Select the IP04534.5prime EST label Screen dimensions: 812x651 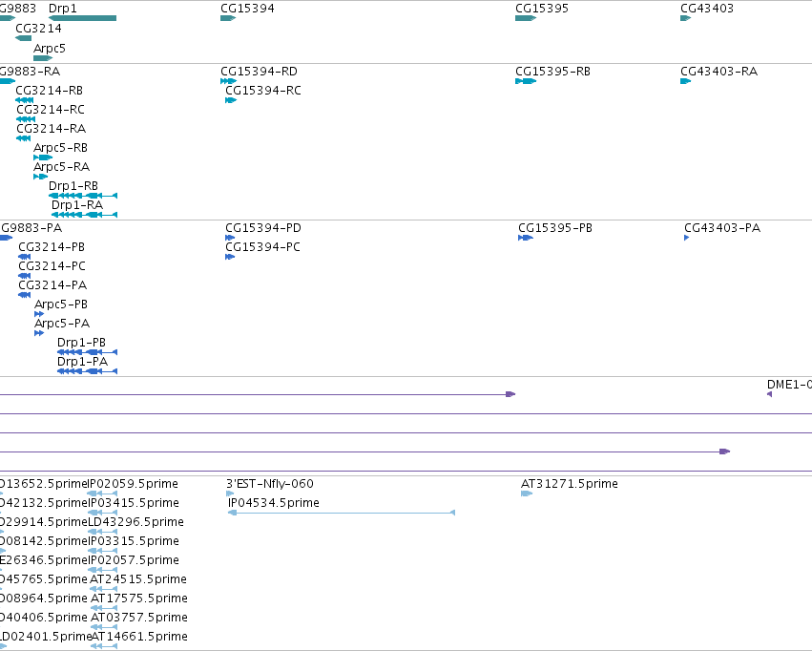(x=274, y=502)
